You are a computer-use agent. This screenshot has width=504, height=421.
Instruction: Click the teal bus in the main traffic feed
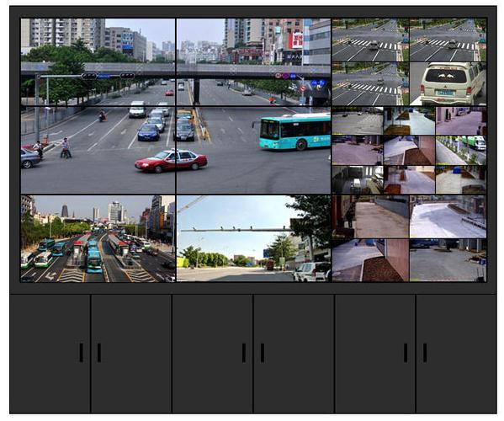[294, 131]
